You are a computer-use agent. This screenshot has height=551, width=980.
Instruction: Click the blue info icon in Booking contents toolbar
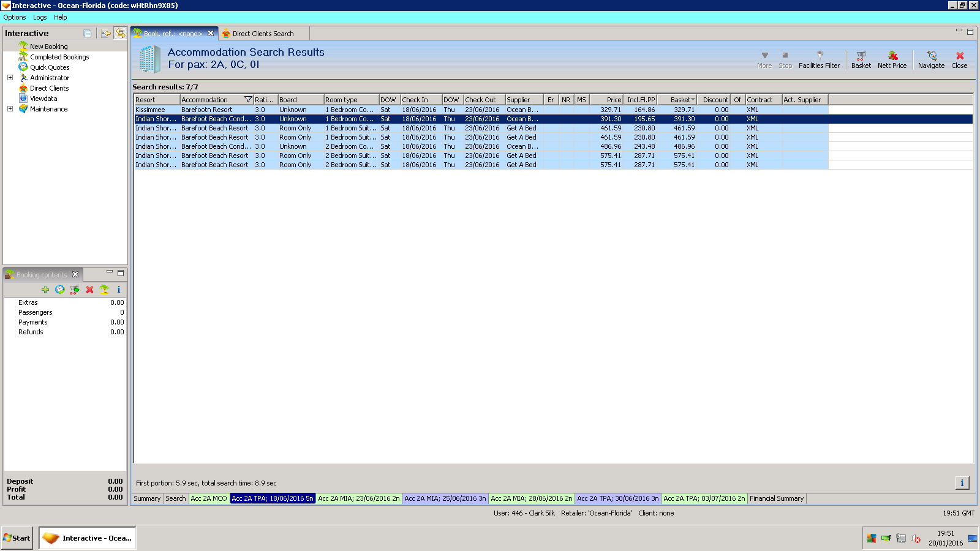tap(119, 290)
